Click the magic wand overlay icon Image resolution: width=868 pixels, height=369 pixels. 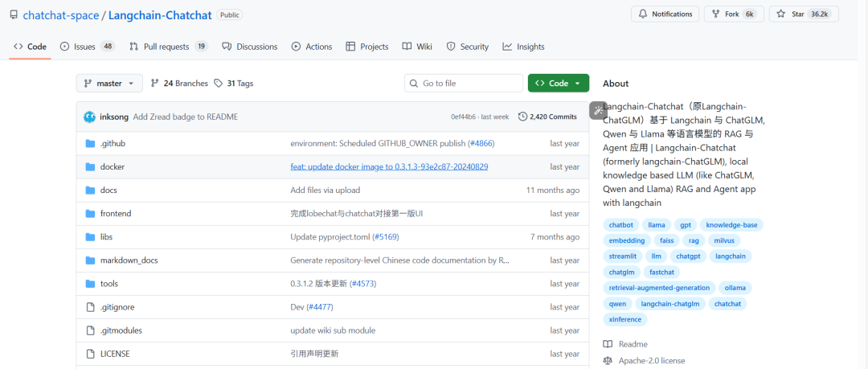pyautogui.click(x=599, y=110)
